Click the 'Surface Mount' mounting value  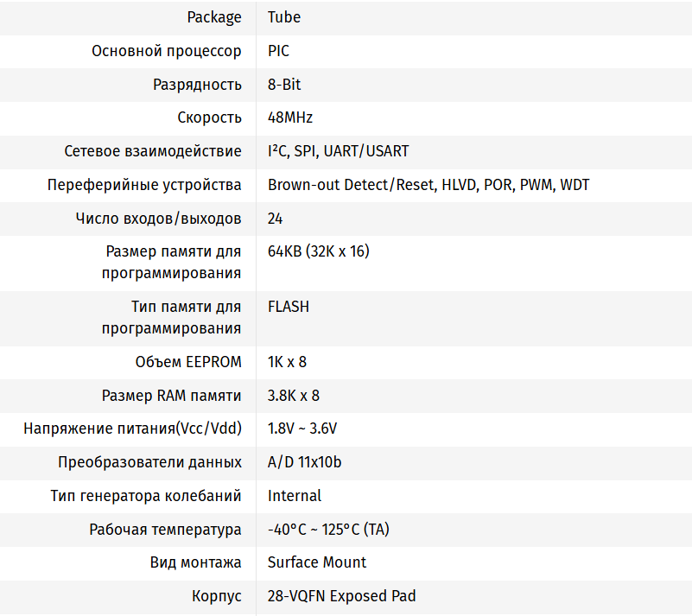317,562
